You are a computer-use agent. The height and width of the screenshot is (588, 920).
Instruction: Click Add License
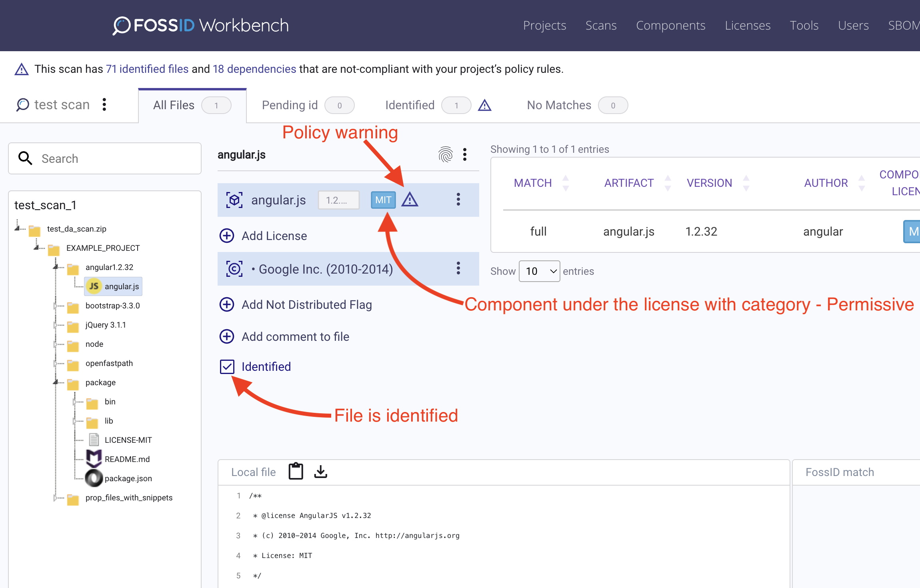click(274, 236)
